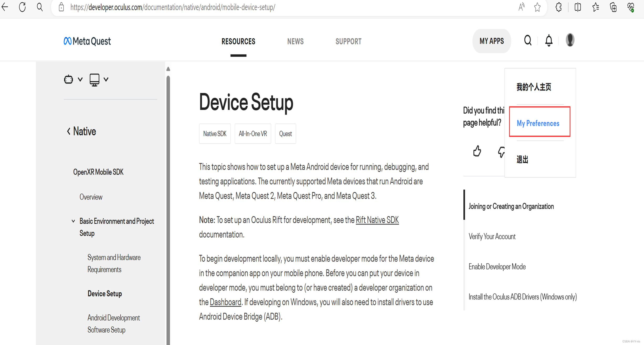
Task: Click the Quest tag chip
Action: point(285,134)
